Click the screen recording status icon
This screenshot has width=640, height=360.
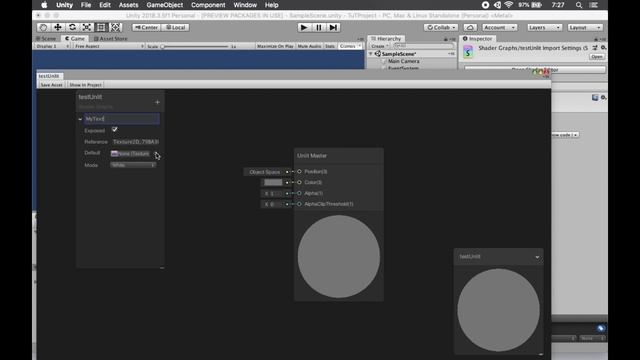(x=485, y=5)
